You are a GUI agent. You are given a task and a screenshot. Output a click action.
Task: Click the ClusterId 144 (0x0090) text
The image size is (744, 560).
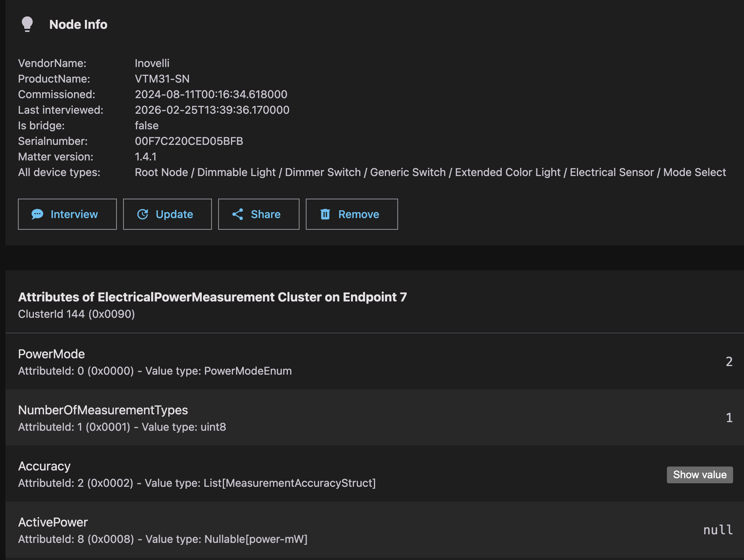76,314
